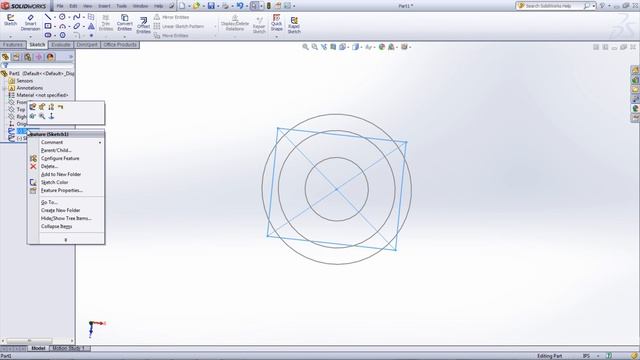Choose Hide/Show Tree Items...

pos(66,218)
